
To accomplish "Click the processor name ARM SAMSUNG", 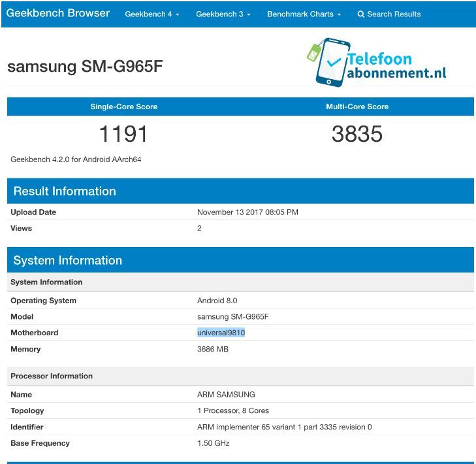I will pyautogui.click(x=226, y=395).
